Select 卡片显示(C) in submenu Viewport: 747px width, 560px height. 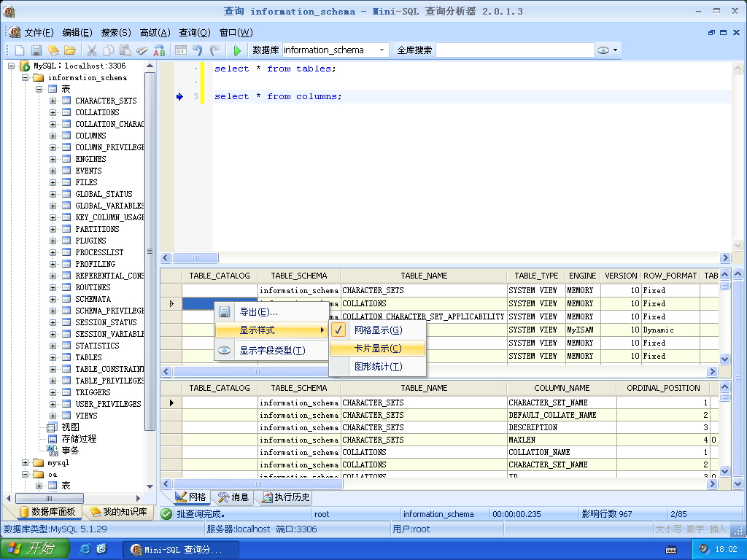pyautogui.click(x=377, y=348)
